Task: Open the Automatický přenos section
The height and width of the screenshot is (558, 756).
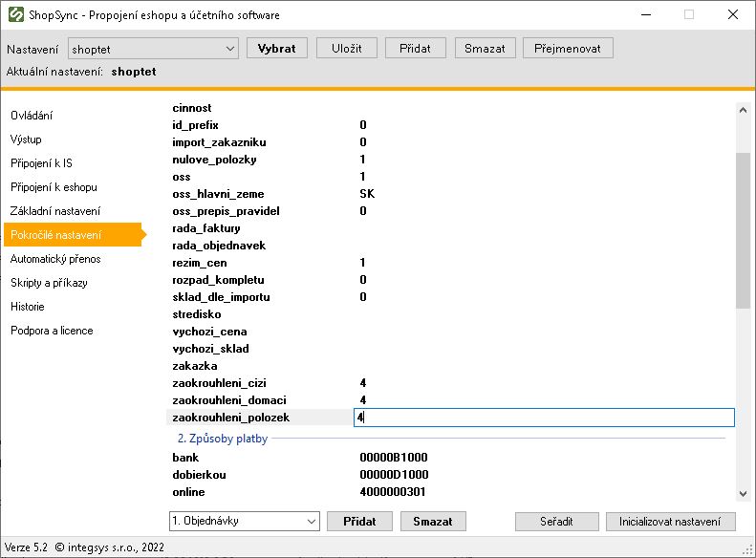Action: coord(55,259)
